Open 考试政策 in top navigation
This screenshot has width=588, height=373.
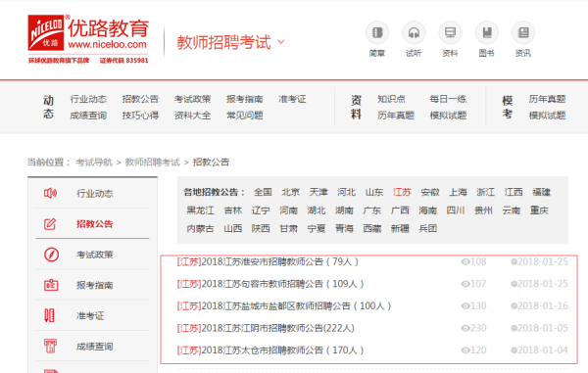coord(192,99)
